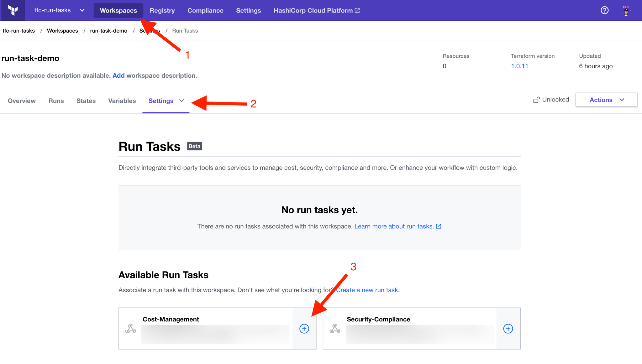Viewport: 642px width, 364px height.
Task: Open Workspaces from the breadcrumb
Action: 62,30
